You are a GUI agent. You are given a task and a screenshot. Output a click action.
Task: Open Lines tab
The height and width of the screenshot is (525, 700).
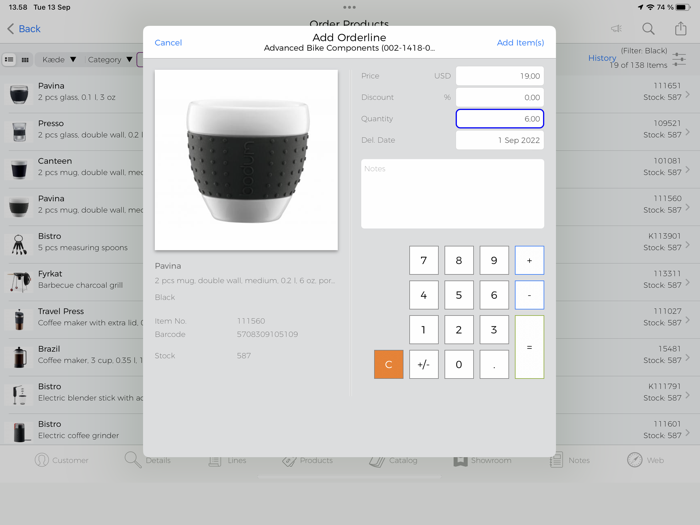click(227, 460)
